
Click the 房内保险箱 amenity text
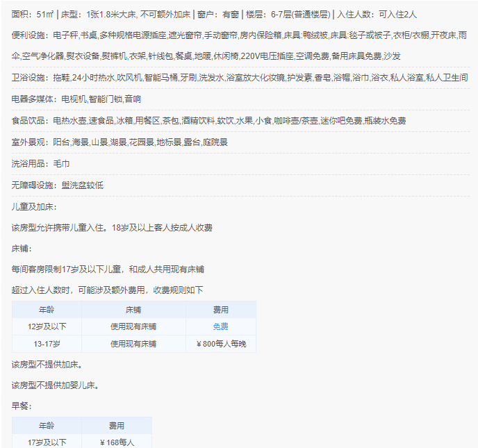coord(261,35)
